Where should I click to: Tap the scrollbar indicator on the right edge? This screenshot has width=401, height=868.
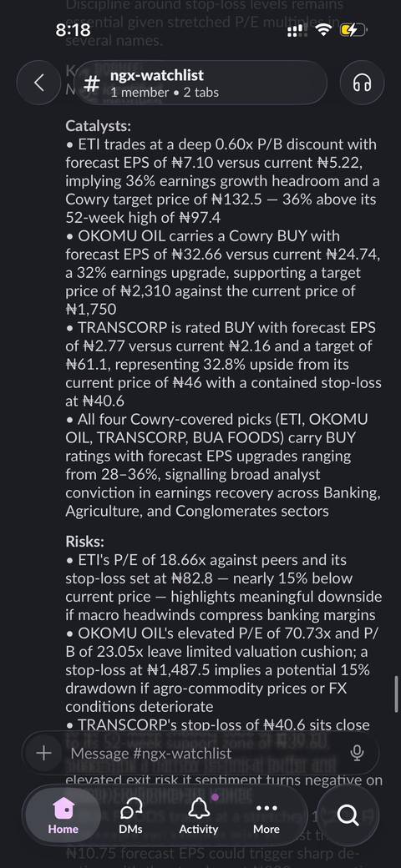click(x=396, y=694)
